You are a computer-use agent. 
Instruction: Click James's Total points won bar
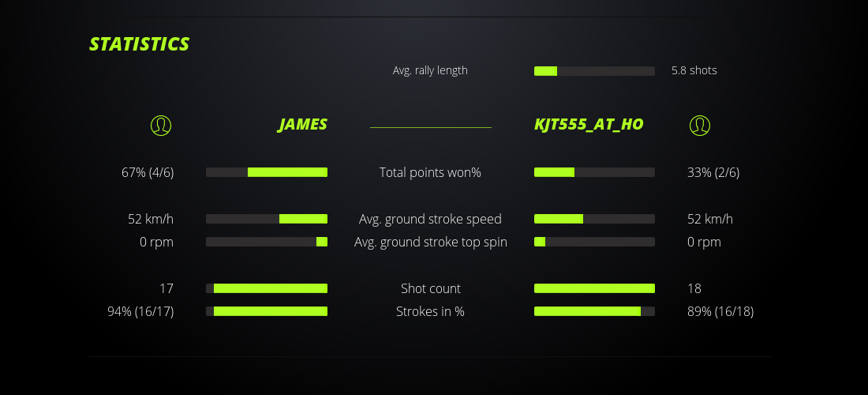(267, 172)
